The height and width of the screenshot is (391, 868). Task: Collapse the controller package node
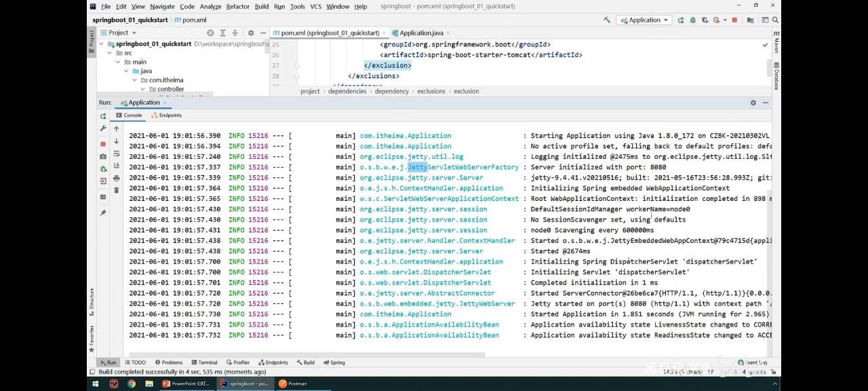142,89
